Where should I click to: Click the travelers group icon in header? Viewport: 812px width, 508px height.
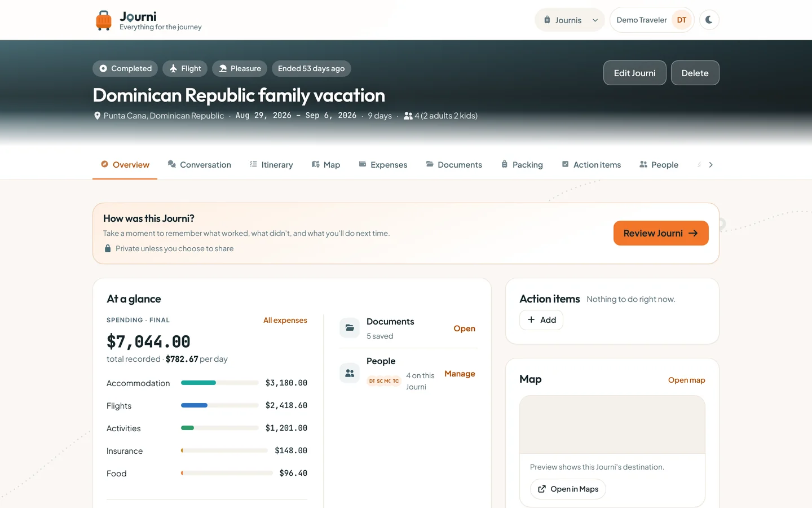(x=408, y=116)
